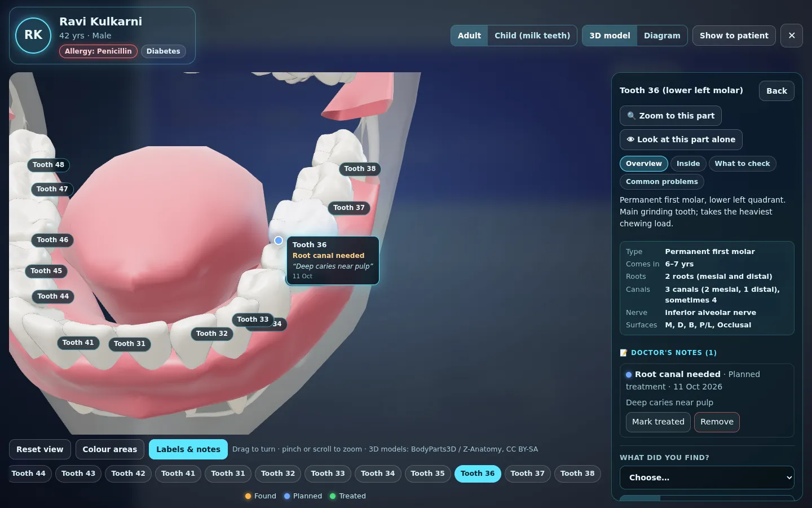The image size is (812, 508).
Task: Click the RK patient avatar
Action: (33, 36)
